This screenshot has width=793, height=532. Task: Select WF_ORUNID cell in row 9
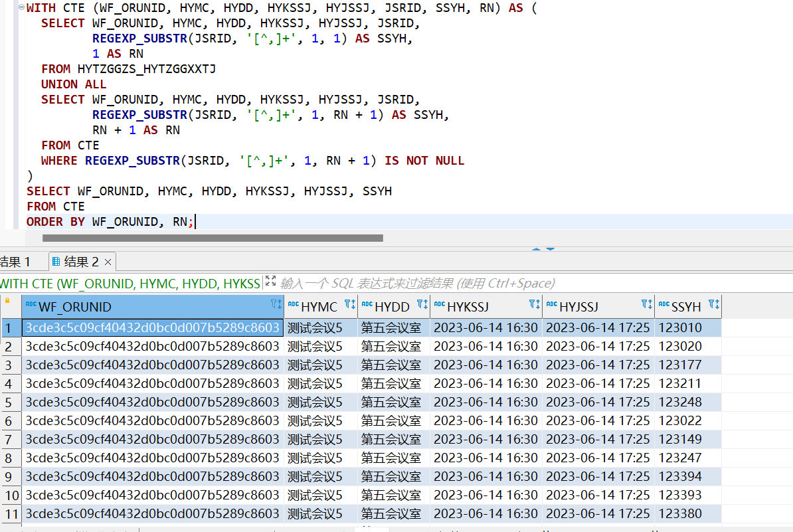click(x=152, y=476)
